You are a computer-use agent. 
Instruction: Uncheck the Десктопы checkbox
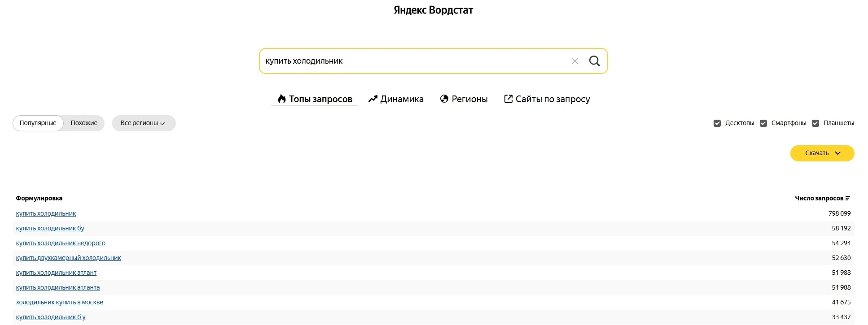point(717,123)
